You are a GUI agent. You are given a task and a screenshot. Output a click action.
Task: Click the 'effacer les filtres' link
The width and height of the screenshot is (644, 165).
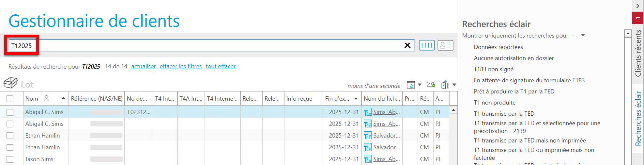coord(180,66)
